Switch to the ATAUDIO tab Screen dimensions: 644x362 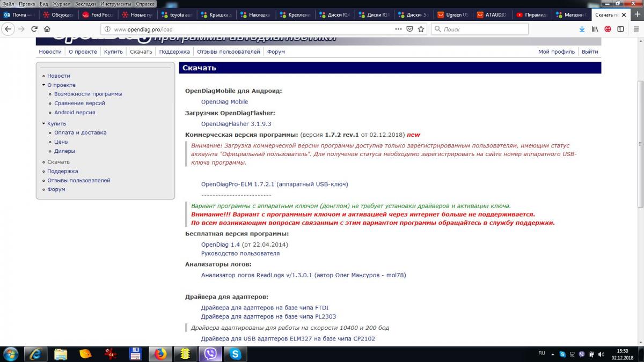[x=492, y=14]
